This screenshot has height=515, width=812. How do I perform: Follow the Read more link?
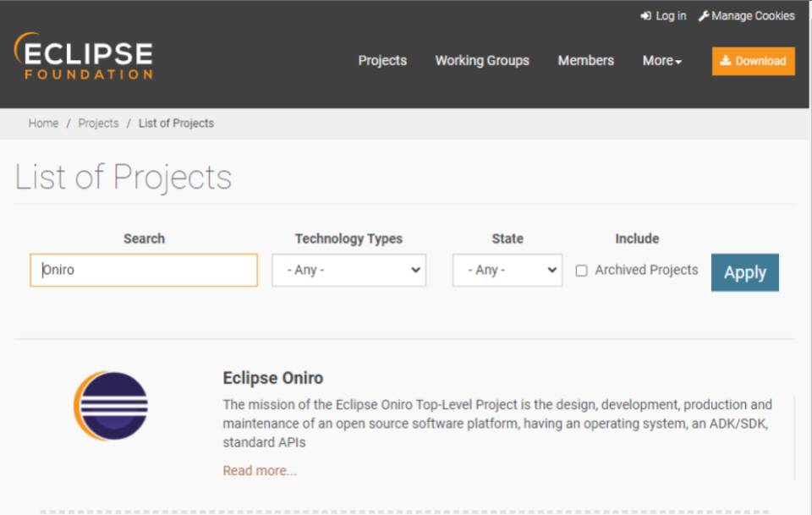260,470
